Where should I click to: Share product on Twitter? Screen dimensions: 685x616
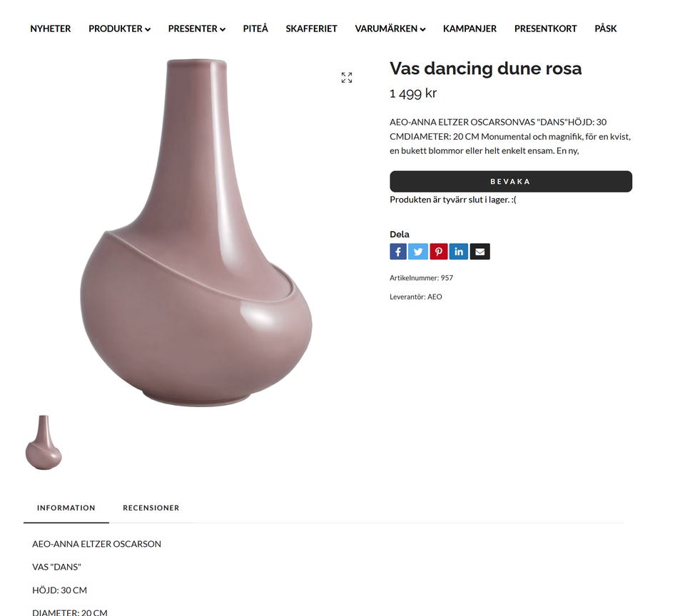(418, 252)
